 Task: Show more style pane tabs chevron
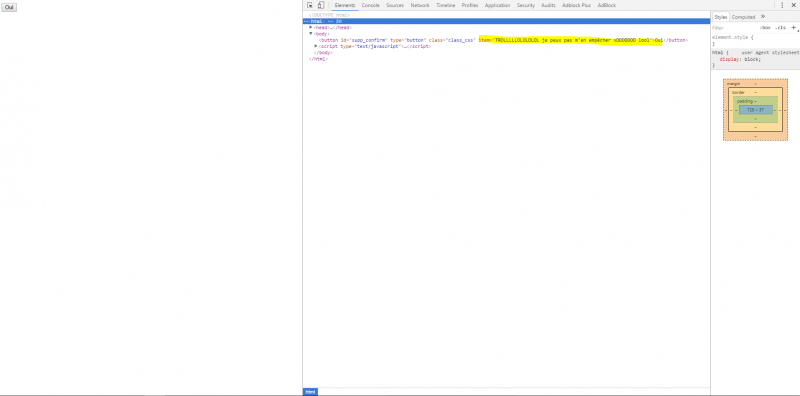tap(763, 16)
